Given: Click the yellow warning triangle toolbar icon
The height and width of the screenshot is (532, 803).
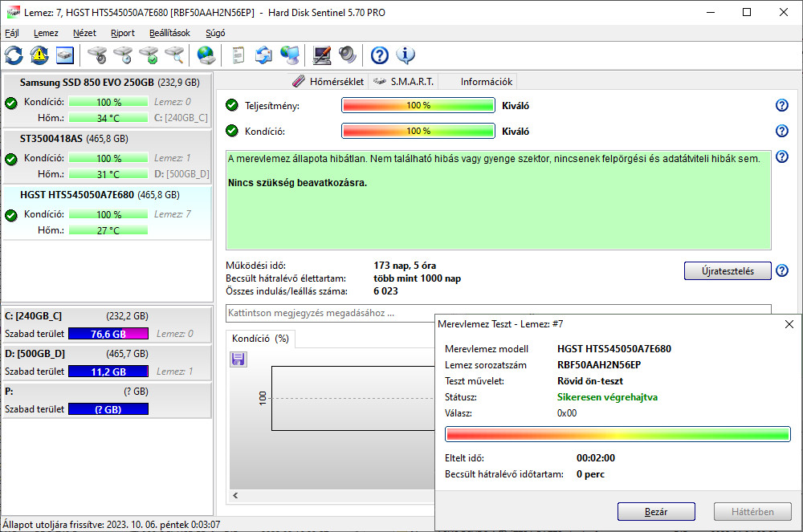Looking at the screenshot, I should point(39,55).
